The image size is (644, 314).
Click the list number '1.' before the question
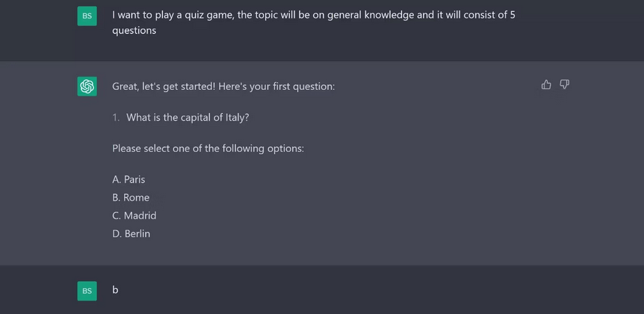116,117
